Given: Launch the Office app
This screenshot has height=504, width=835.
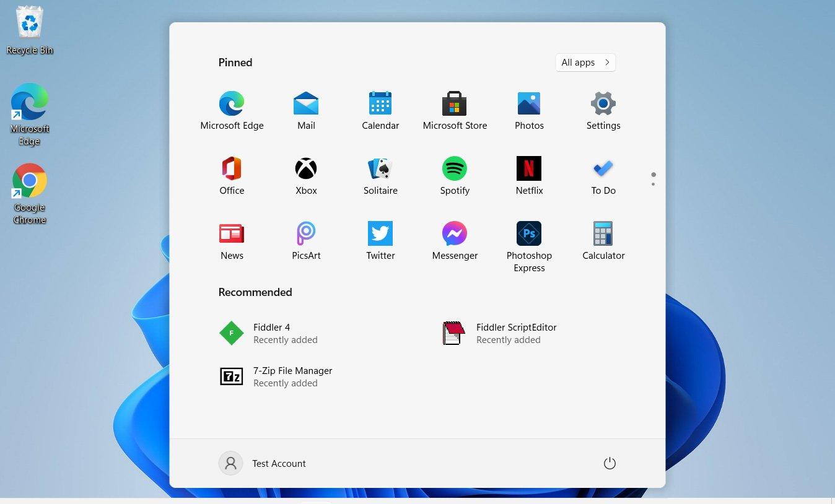Looking at the screenshot, I should (232, 176).
